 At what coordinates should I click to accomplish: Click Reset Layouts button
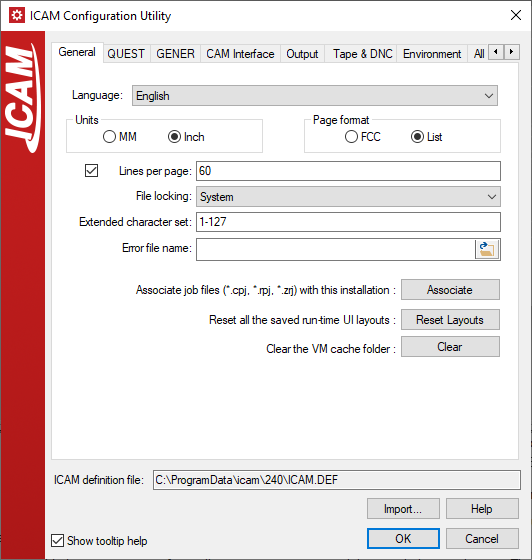(x=450, y=320)
